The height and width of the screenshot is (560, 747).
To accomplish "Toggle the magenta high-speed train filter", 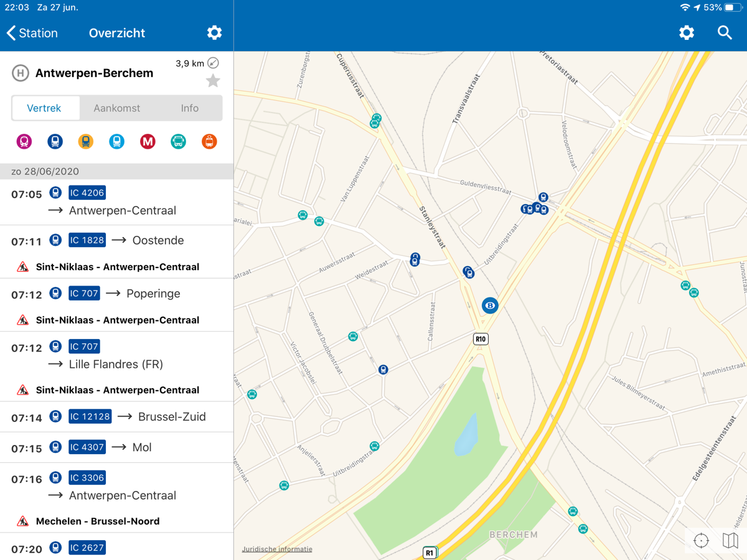I will point(24,142).
